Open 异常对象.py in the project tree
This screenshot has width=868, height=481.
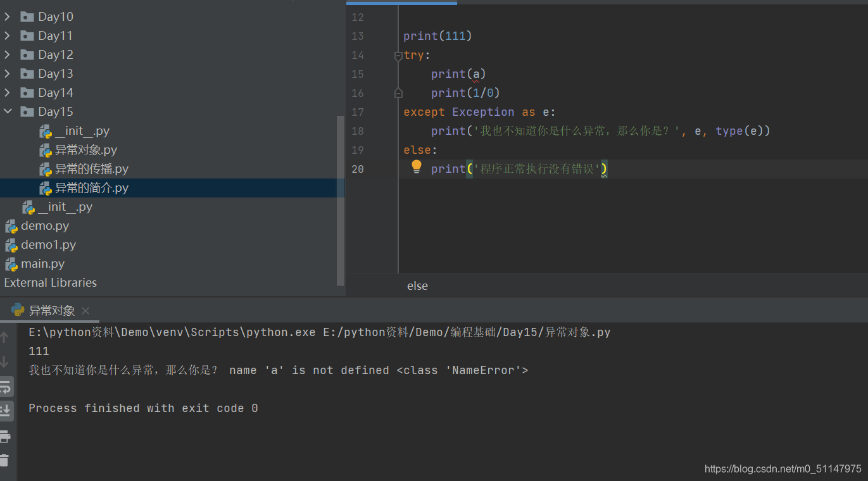(86, 150)
